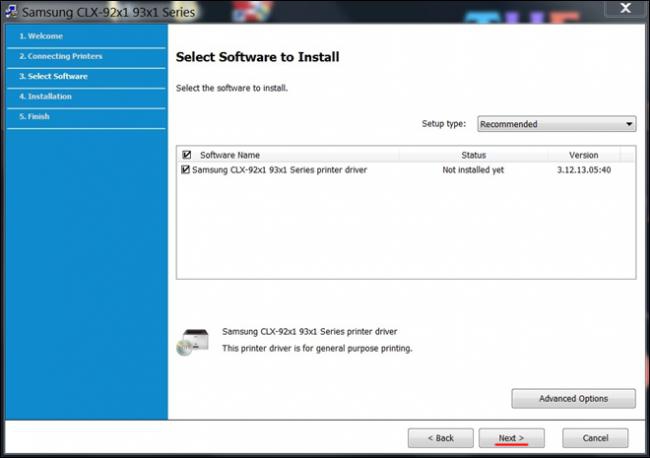Click the Status column header
The width and height of the screenshot is (650, 458).
click(x=473, y=155)
